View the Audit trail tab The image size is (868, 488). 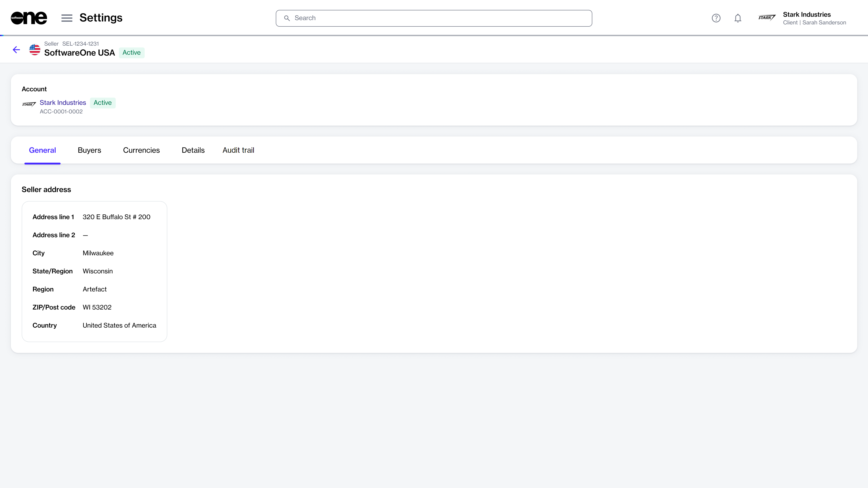pyautogui.click(x=238, y=150)
